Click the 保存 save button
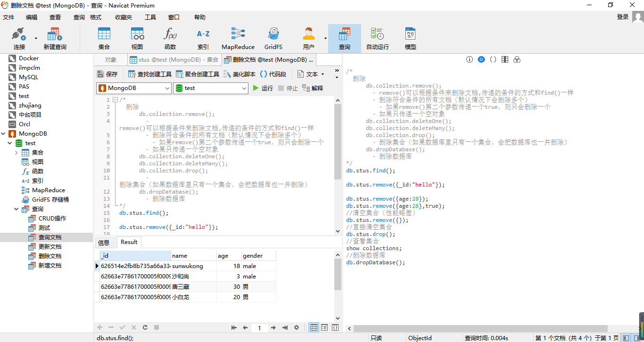Image resolution: width=644 pixels, height=342 pixels. click(107, 74)
